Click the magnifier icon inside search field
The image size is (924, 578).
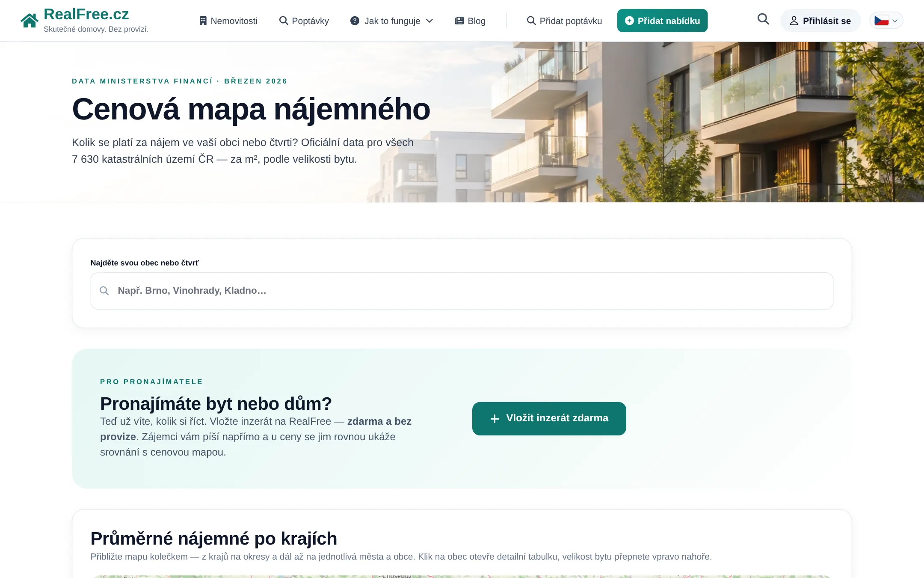tap(104, 291)
